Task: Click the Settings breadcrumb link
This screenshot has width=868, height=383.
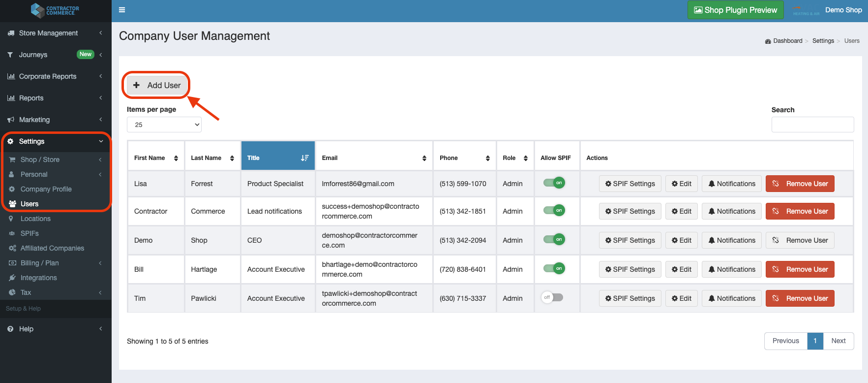Action: click(x=823, y=41)
